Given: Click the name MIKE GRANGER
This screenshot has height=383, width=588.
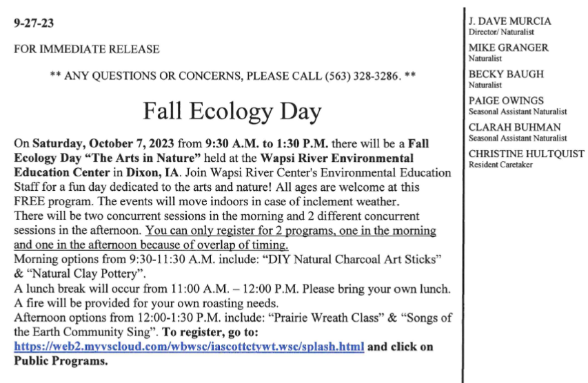Looking at the screenshot, I should (x=509, y=48).
